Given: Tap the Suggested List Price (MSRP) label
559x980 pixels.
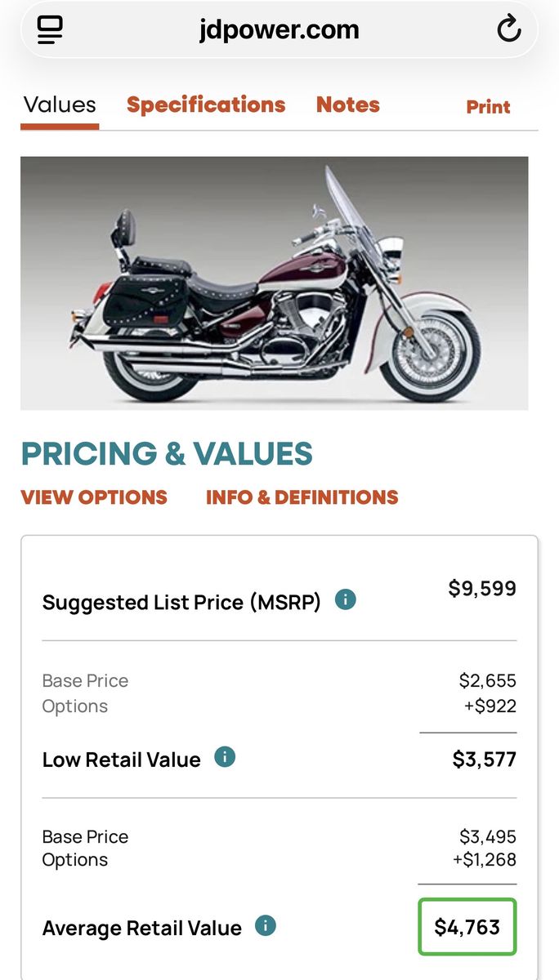Looking at the screenshot, I should pyautogui.click(x=181, y=603).
